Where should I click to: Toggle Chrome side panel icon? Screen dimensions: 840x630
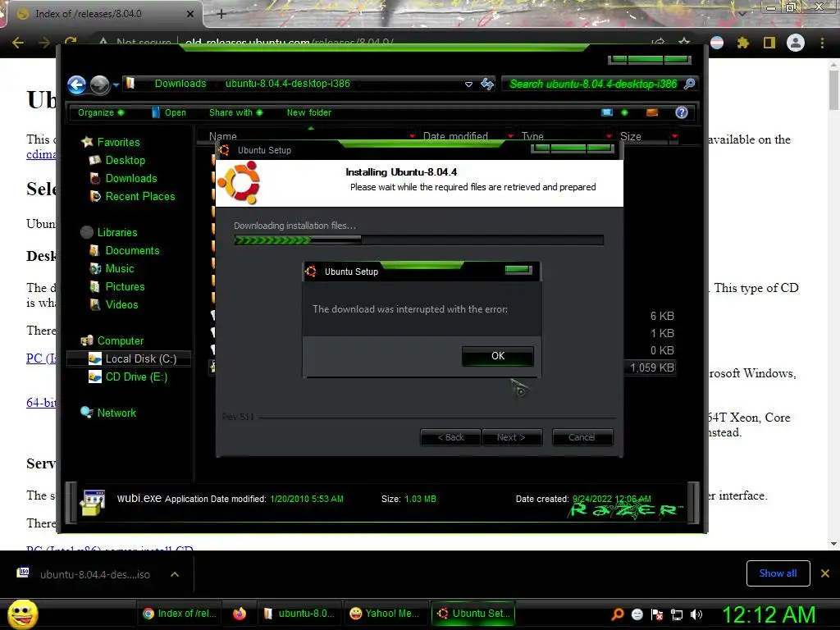[x=769, y=43]
